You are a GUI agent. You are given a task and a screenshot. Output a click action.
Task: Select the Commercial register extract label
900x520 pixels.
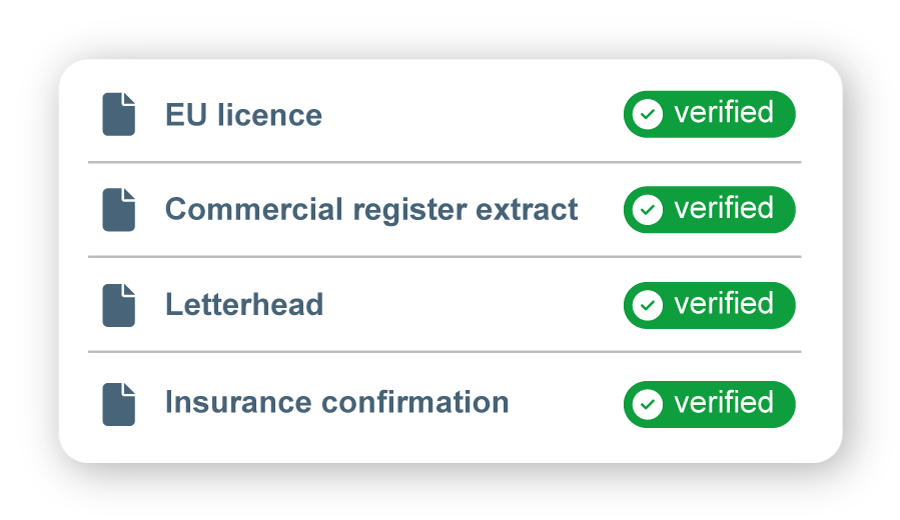(371, 210)
